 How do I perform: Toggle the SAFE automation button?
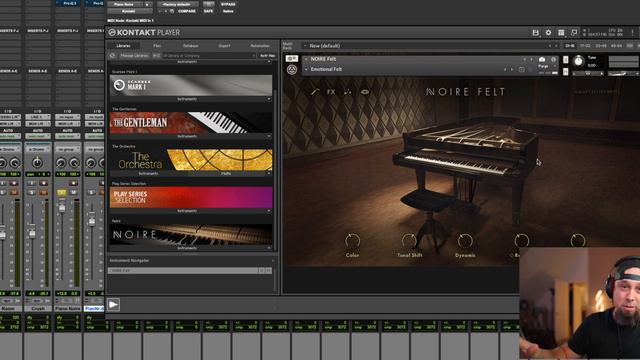pyautogui.click(x=208, y=11)
